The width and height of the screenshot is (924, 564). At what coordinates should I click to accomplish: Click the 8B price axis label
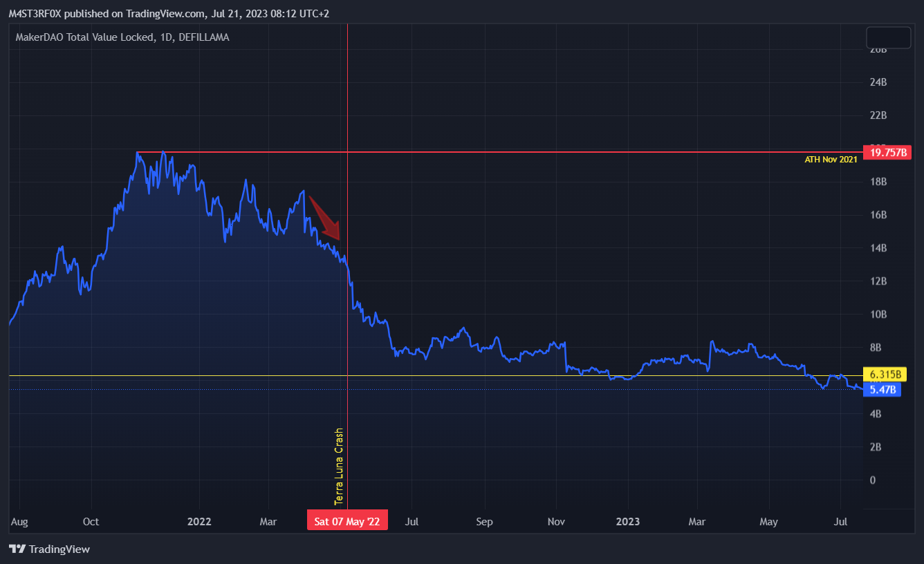point(876,348)
